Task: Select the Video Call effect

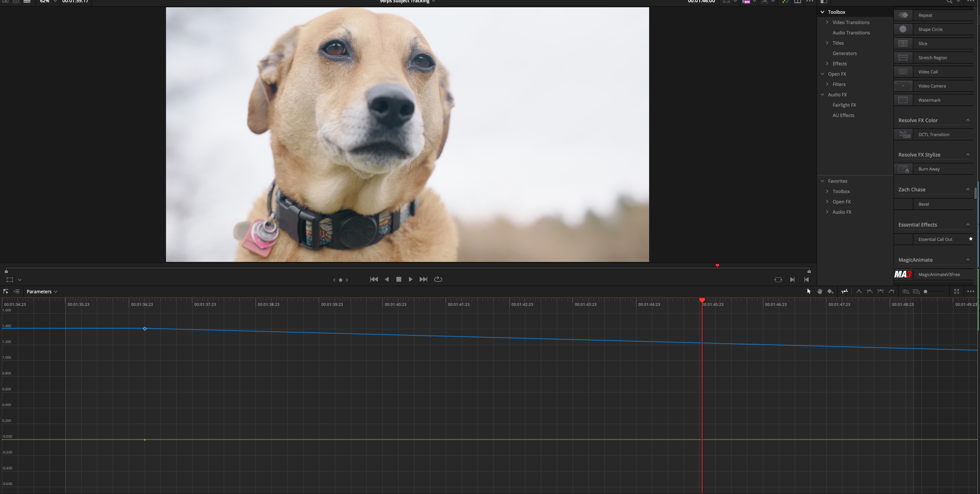Action: [934, 72]
